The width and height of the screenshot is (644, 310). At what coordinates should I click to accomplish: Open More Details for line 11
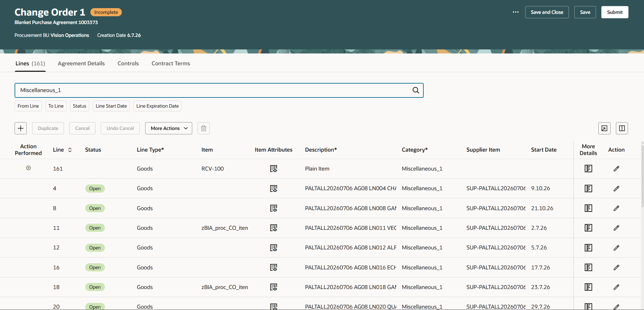click(589, 228)
